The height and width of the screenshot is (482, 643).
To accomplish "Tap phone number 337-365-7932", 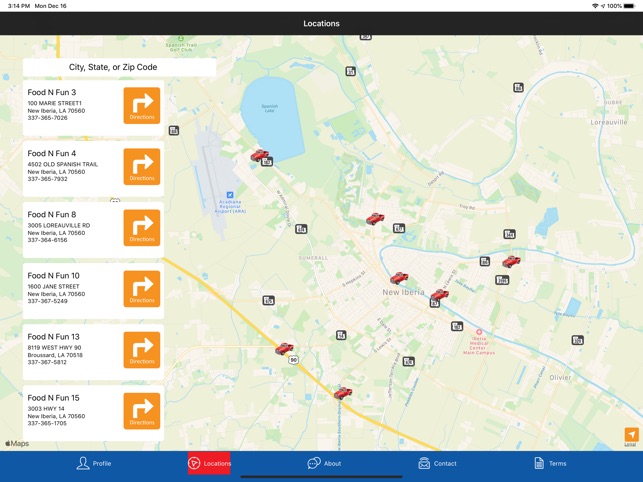I will tap(48, 179).
